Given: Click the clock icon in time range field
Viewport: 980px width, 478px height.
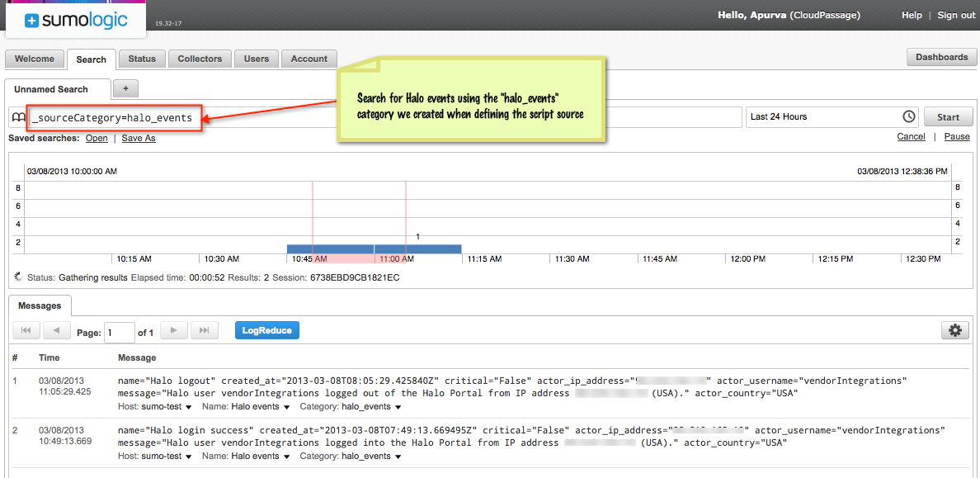Looking at the screenshot, I should [x=909, y=116].
